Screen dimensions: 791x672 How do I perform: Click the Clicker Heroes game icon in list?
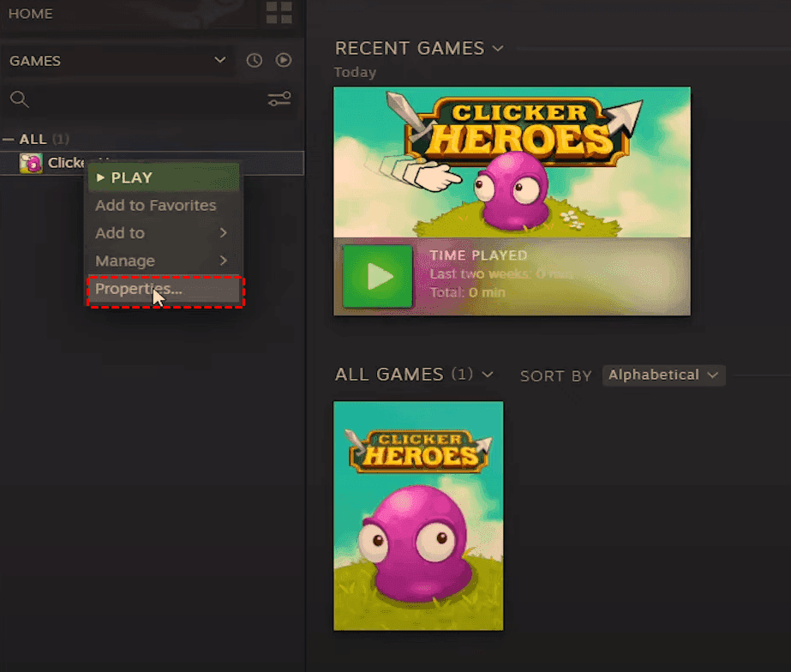point(31,163)
